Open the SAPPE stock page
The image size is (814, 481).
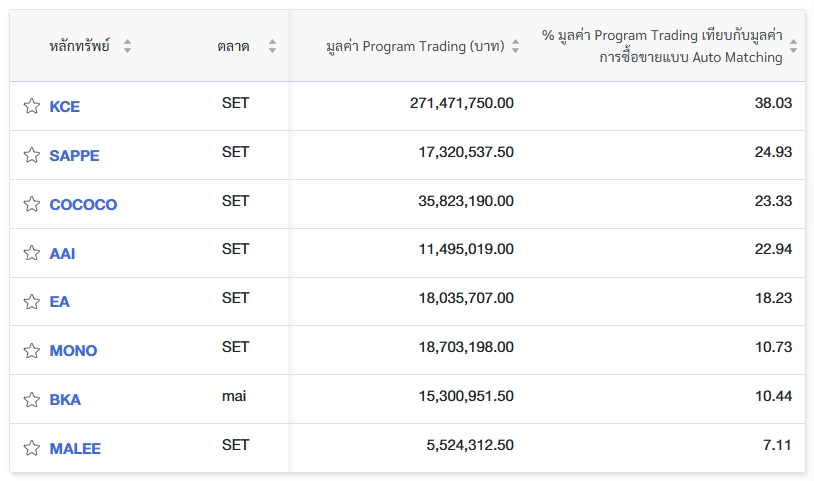(x=74, y=155)
